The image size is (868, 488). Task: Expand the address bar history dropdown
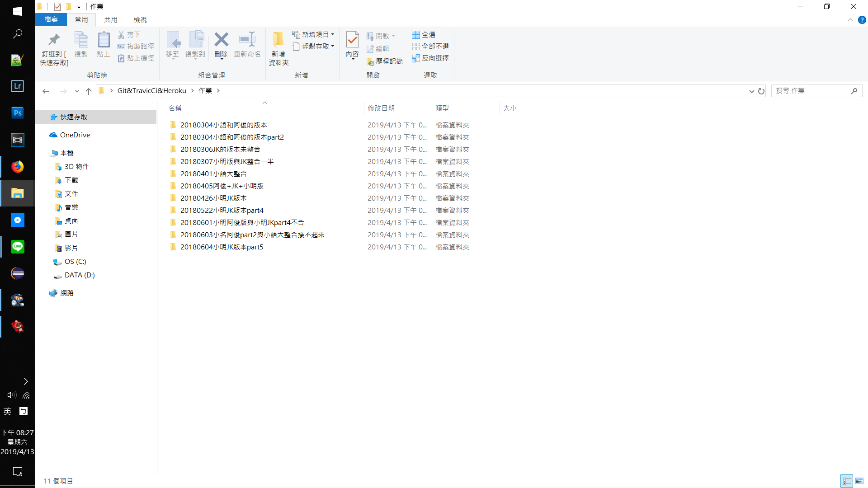point(751,91)
